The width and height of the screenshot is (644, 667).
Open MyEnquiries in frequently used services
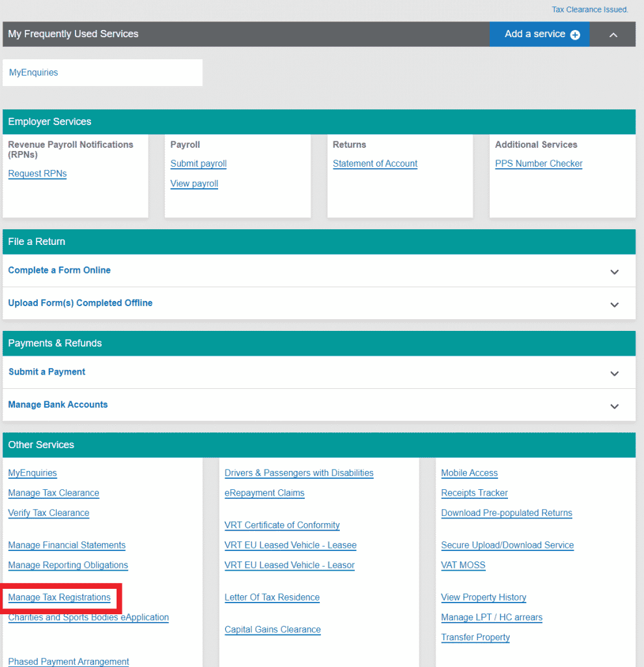click(34, 72)
